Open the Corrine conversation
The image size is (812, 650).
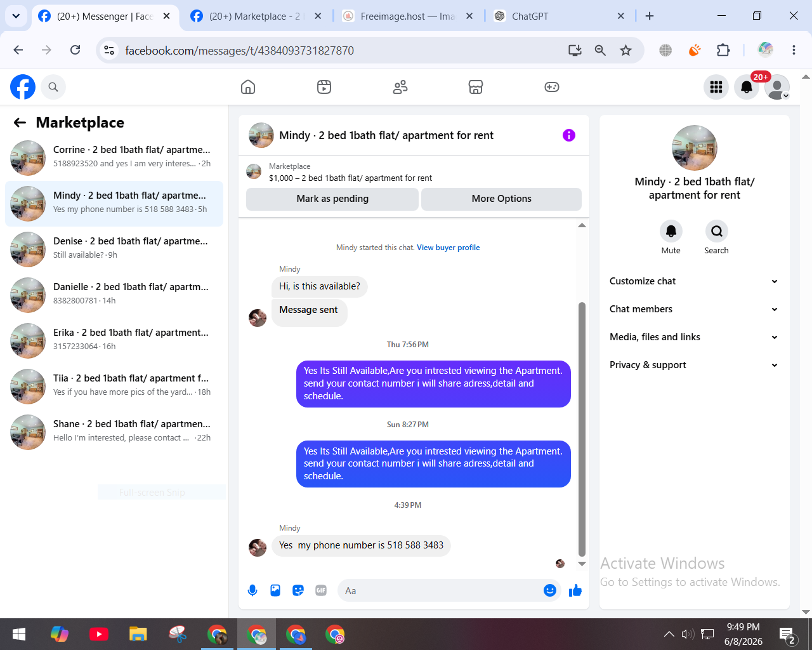(114, 158)
